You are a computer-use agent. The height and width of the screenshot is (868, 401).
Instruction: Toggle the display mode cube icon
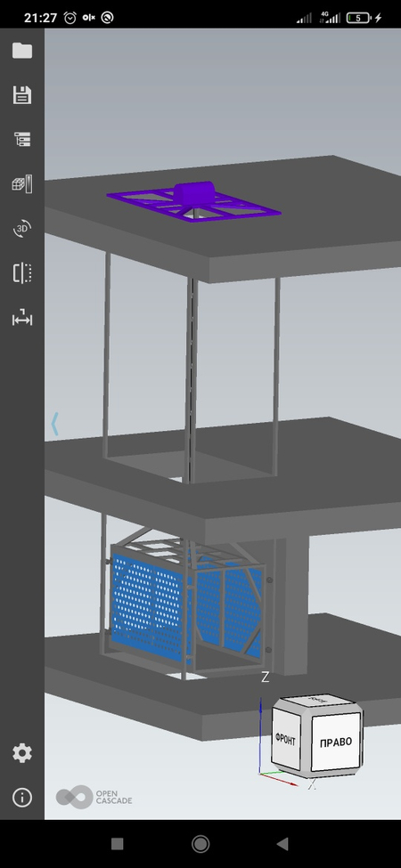pos(22,184)
